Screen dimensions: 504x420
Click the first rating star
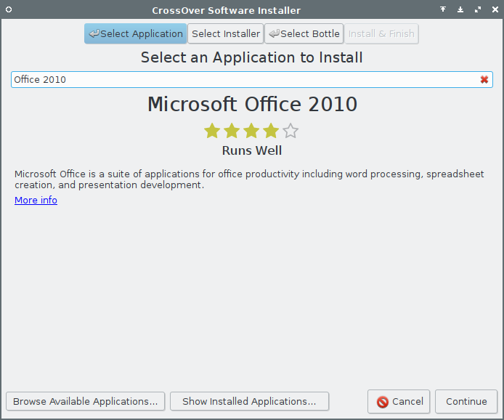(212, 131)
